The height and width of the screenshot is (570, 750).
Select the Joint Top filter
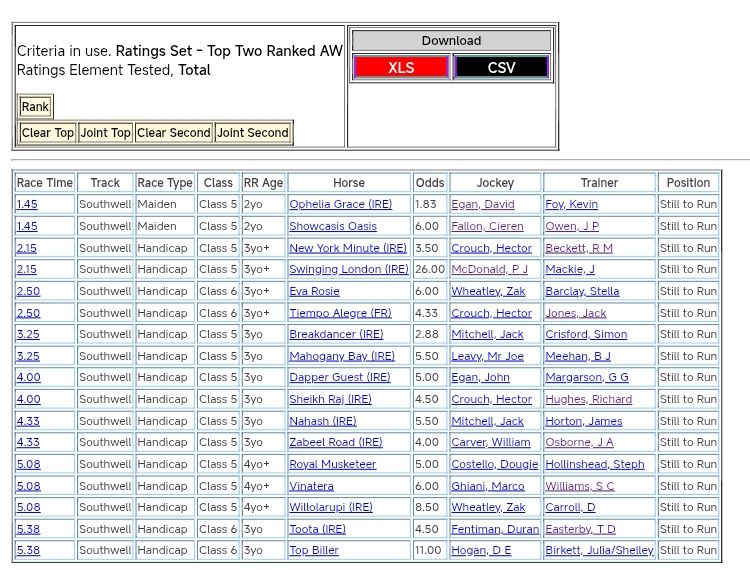coord(106,133)
